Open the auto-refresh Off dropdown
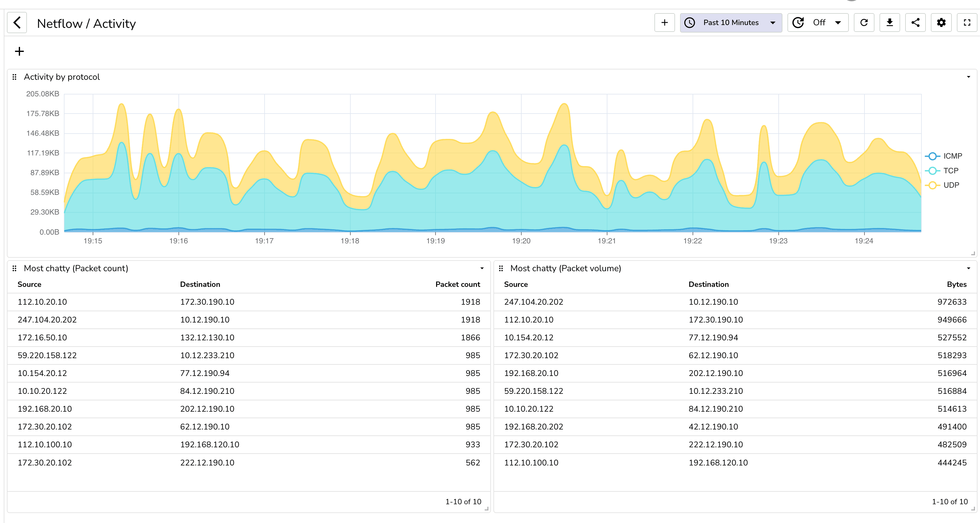The image size is (980, 523). point(817,23)
